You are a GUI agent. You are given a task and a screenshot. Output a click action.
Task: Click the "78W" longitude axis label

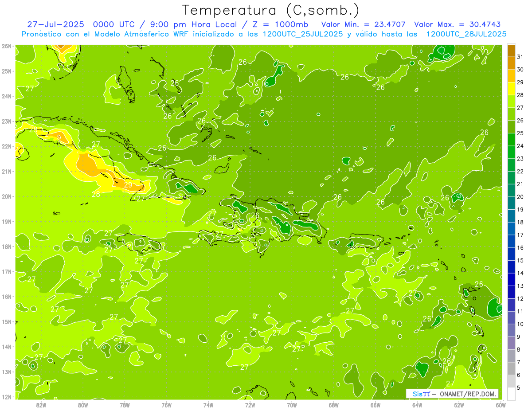[125, 404]
